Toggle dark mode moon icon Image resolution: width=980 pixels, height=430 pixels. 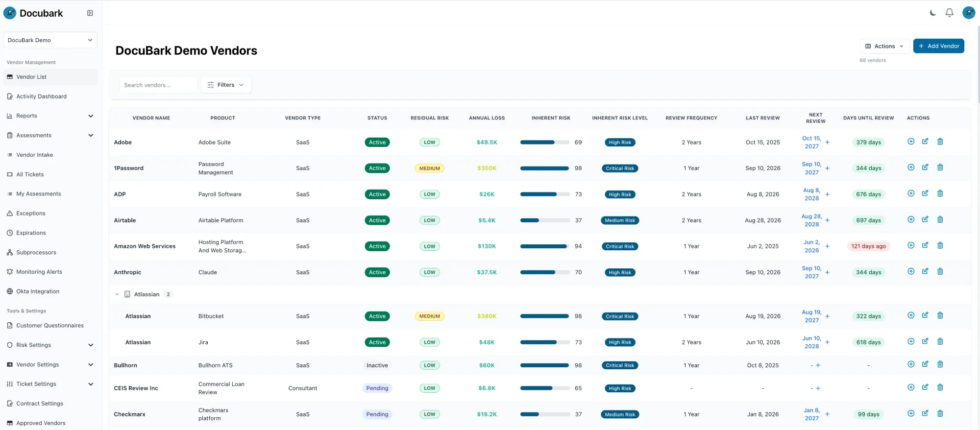(933, 13)
